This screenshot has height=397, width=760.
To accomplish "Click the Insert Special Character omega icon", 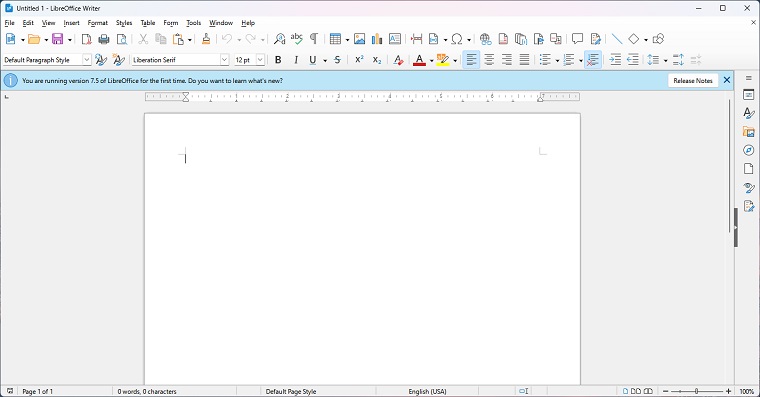I will [457, 39].
